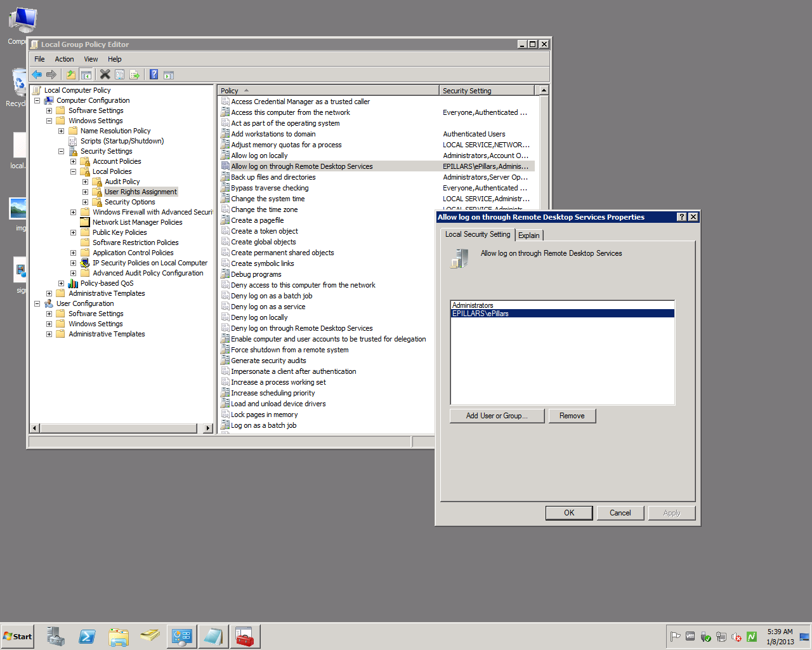The image size is (812, 650).
Task: Select 'Deny log on through Remote Desktop Services' policy
Action: 302,328
